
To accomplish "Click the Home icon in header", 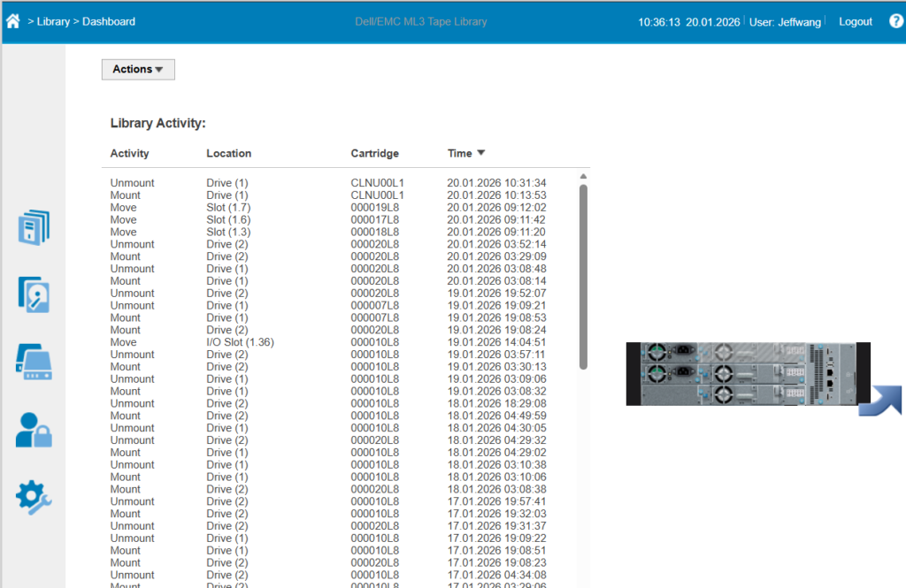I will (x=12, y=21).
